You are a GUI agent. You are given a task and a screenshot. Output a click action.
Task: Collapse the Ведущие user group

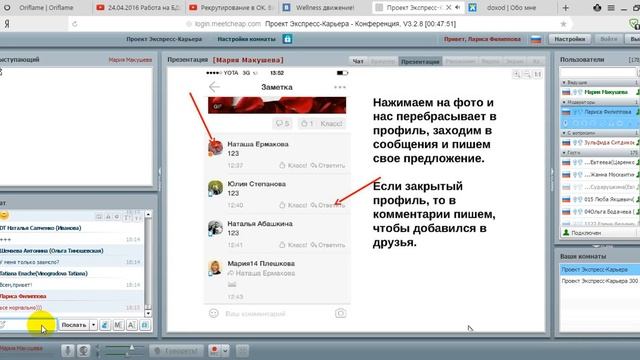pos(564,83)
